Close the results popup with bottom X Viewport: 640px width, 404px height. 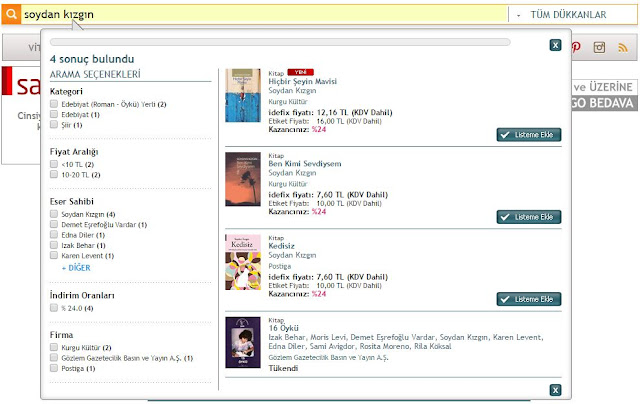click(555, 390)
